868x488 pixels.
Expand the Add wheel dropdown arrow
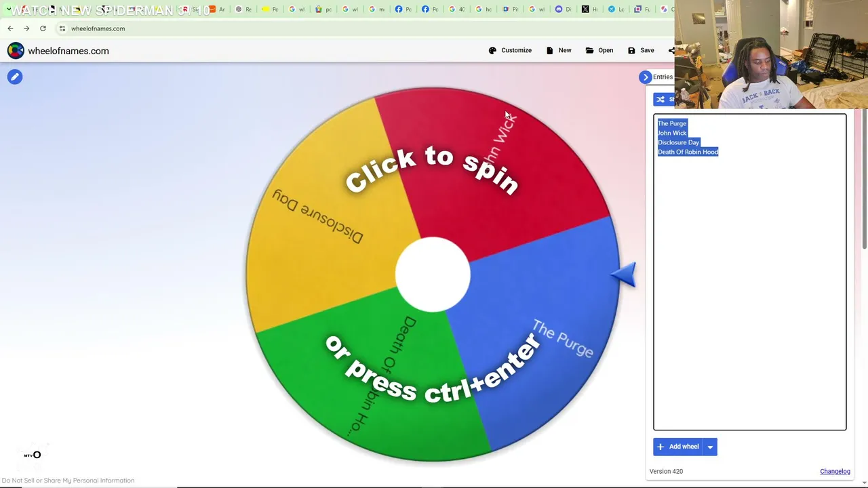click(710, 447)
